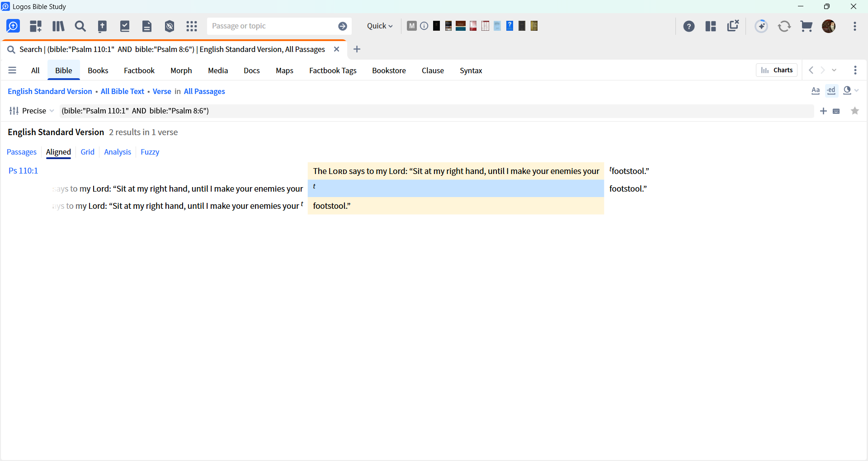The width and height of the screenshot is (868, 461).
Task: Open the Docs page icon
Action: click(147, 26)
